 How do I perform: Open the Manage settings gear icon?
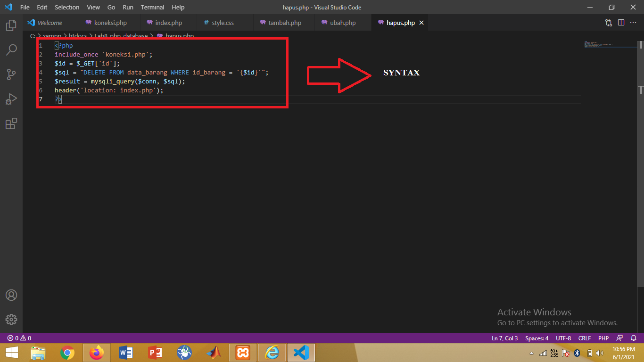[11, 319]
